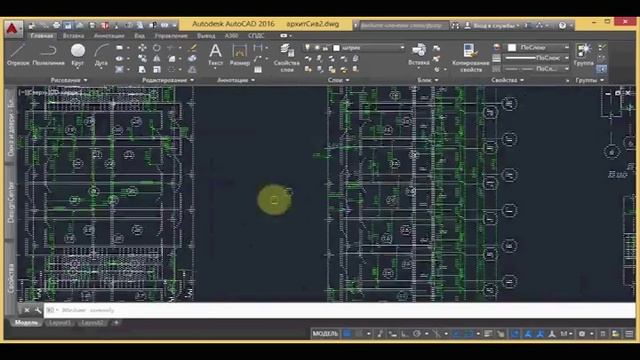This screenshot has width=640, height=360.
Task: Click Вход в службы sign-in button
Action: pyautogui.click(x=492, y=25)
